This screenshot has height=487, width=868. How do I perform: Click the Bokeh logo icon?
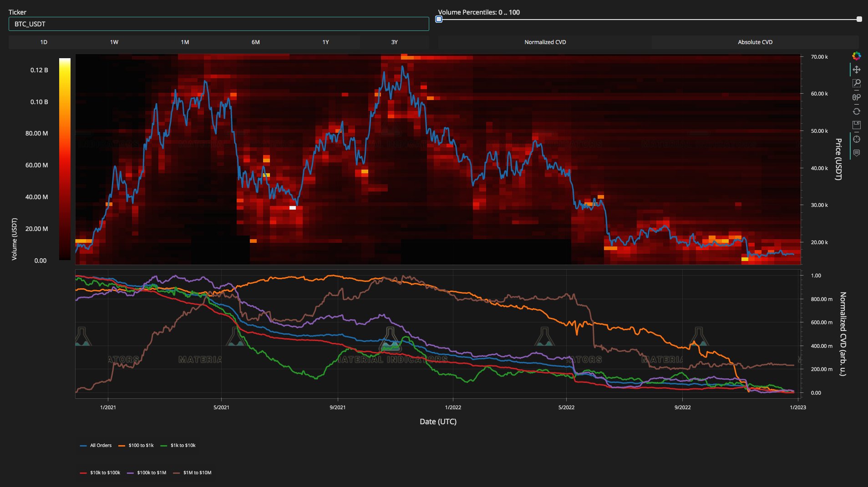pos(857,56)
